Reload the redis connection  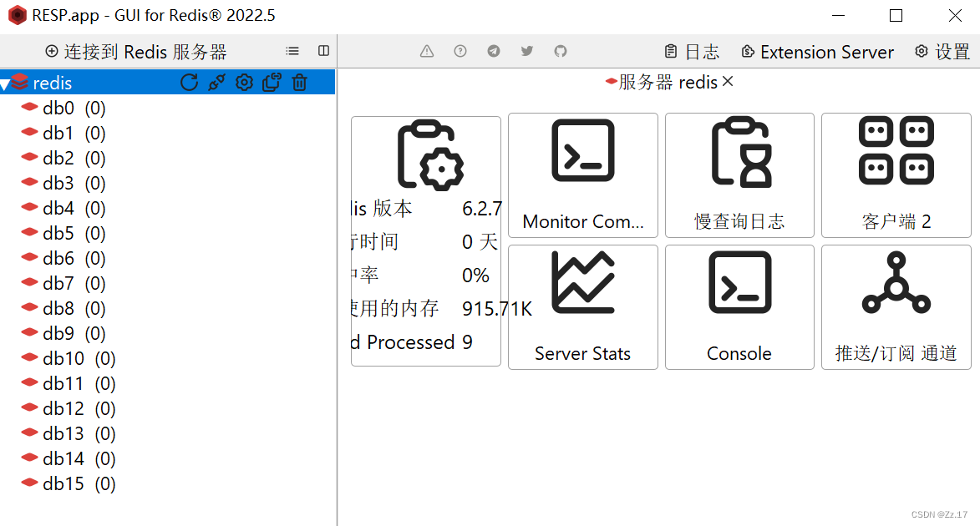(189, 83)
